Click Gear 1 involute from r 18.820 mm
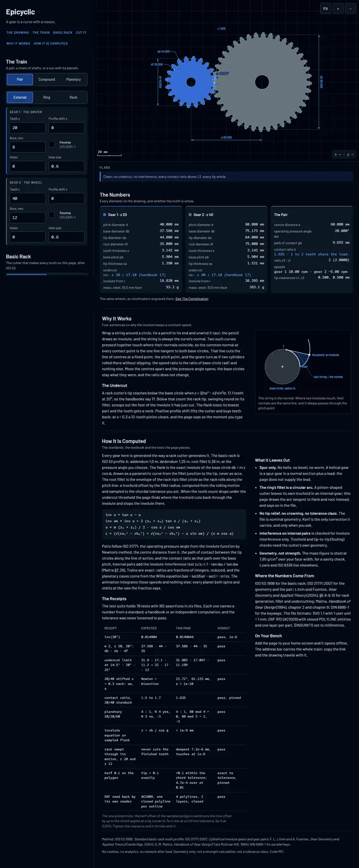The width and height of the screenshot is (359, 868). point(169,281)
